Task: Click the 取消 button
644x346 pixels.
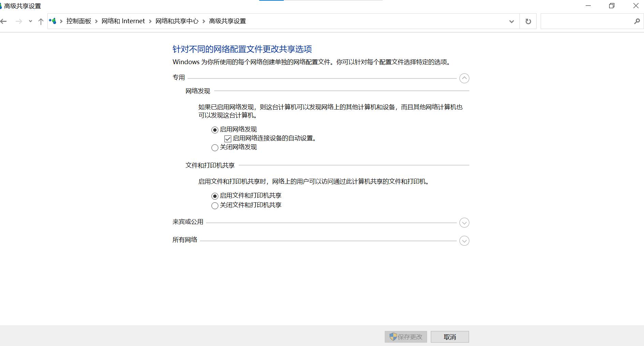Action: point(450,337)
